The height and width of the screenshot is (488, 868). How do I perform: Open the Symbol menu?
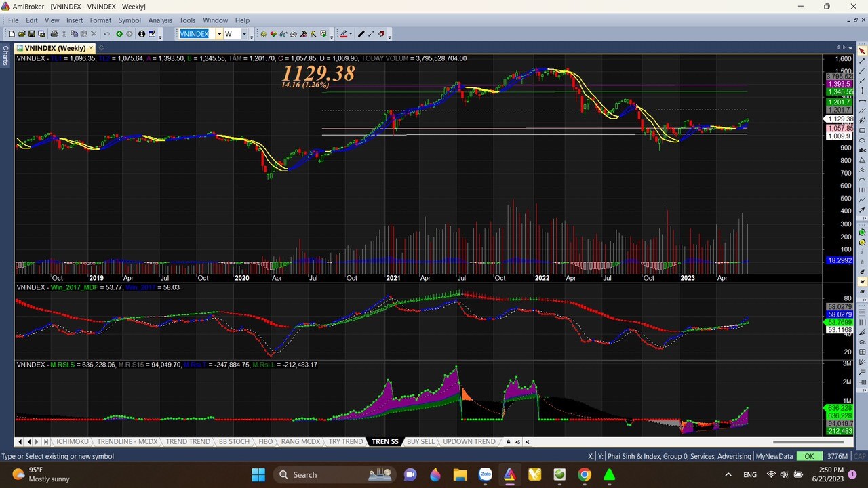(130, 20)
